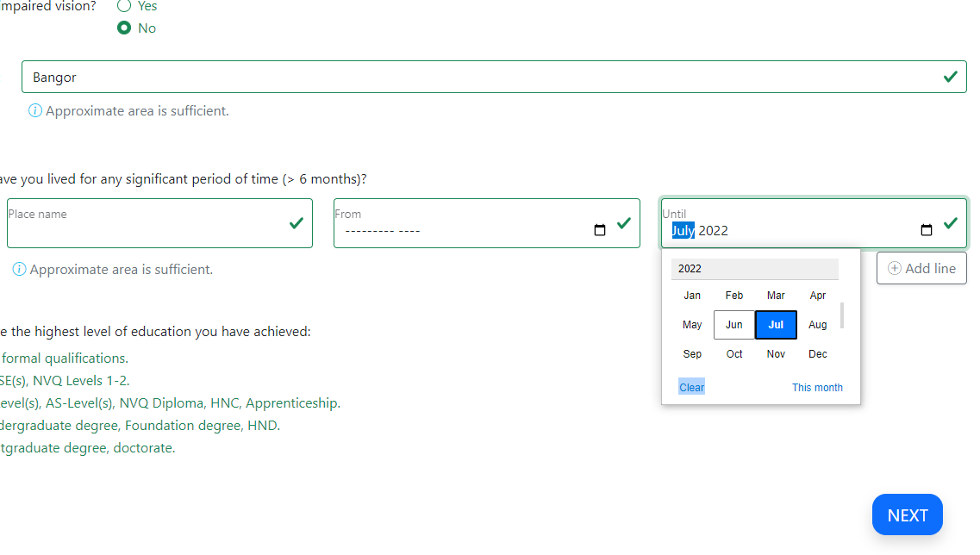Click the highlighted July text in Until field
This screenshot has height=555, width=980.
(x=684, y=231)
